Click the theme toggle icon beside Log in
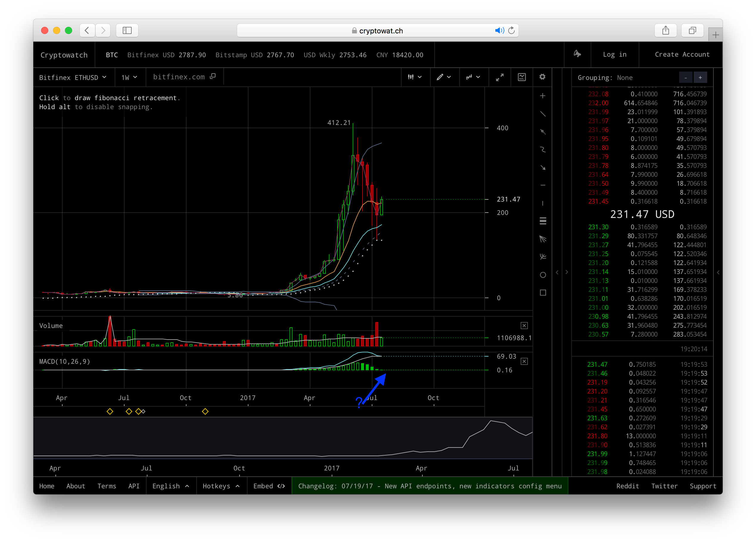Viewport: 756px width, 542px height. coord(577,54)
